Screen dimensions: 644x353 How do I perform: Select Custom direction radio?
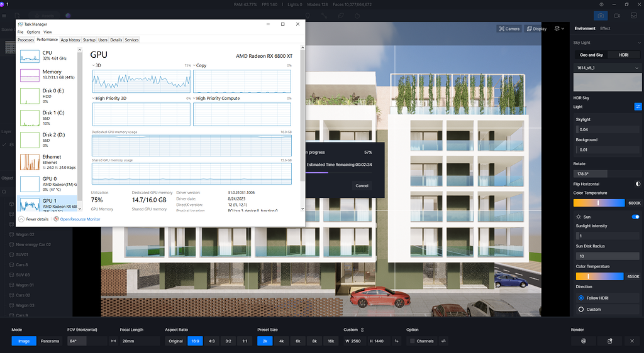[x=580, y=310]
